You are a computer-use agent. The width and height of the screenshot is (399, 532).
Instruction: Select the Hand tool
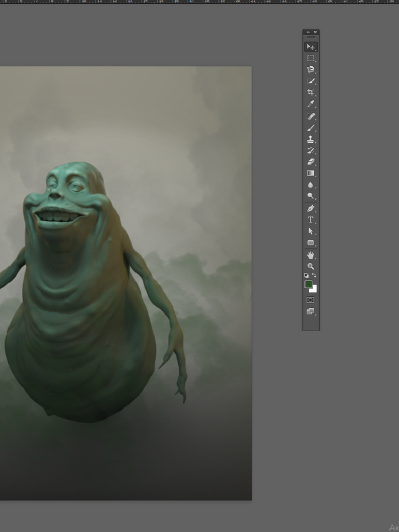click(x=311, y=255)
